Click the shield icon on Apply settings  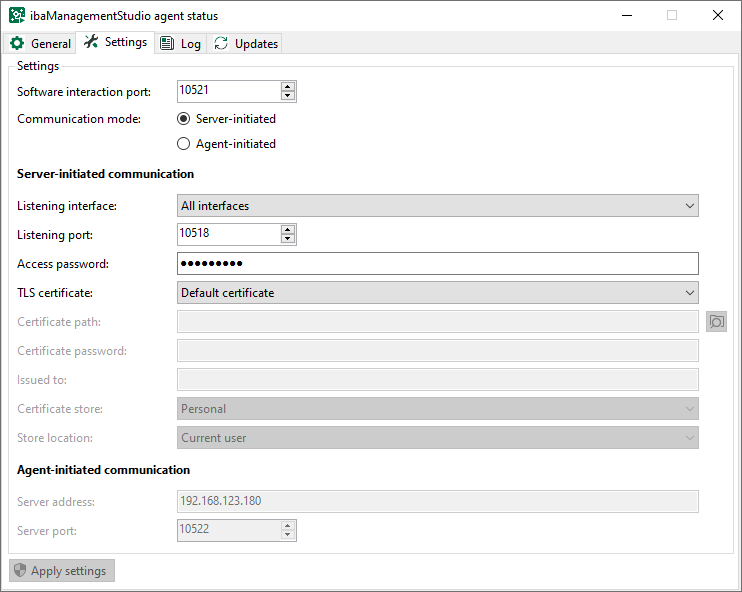[20, 571]
